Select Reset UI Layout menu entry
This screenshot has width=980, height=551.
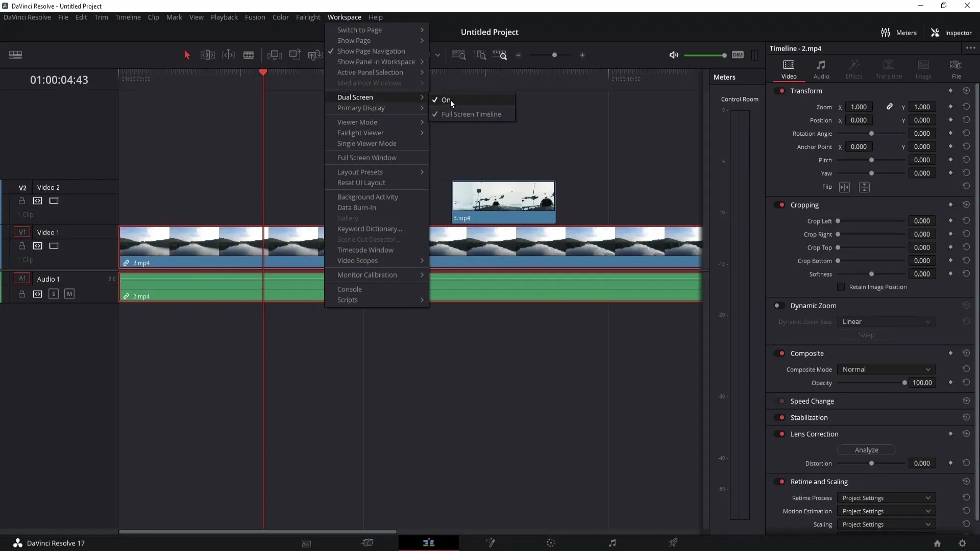pyautogui.click(x=377, y=183)
